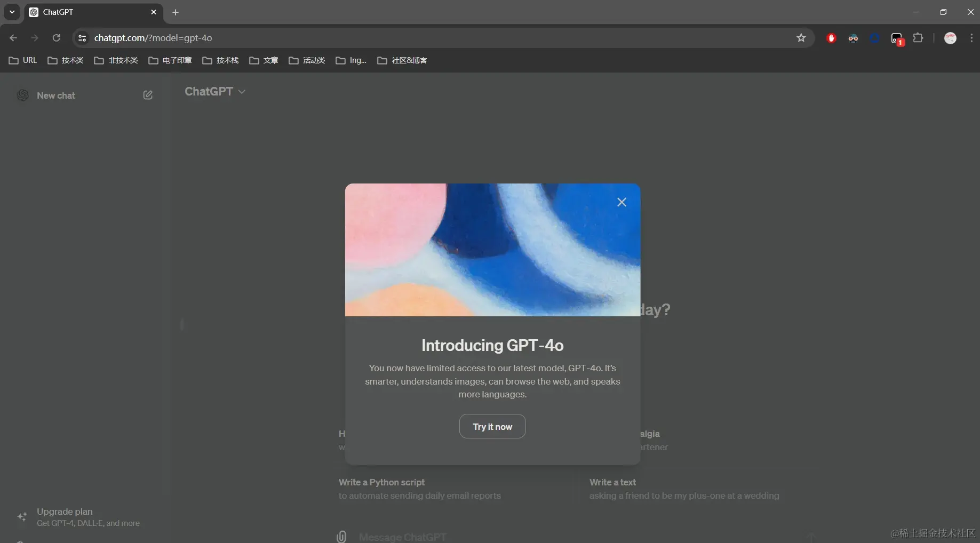
Task: Select the ChatGPT browser tab
Action: pos(93,12)
